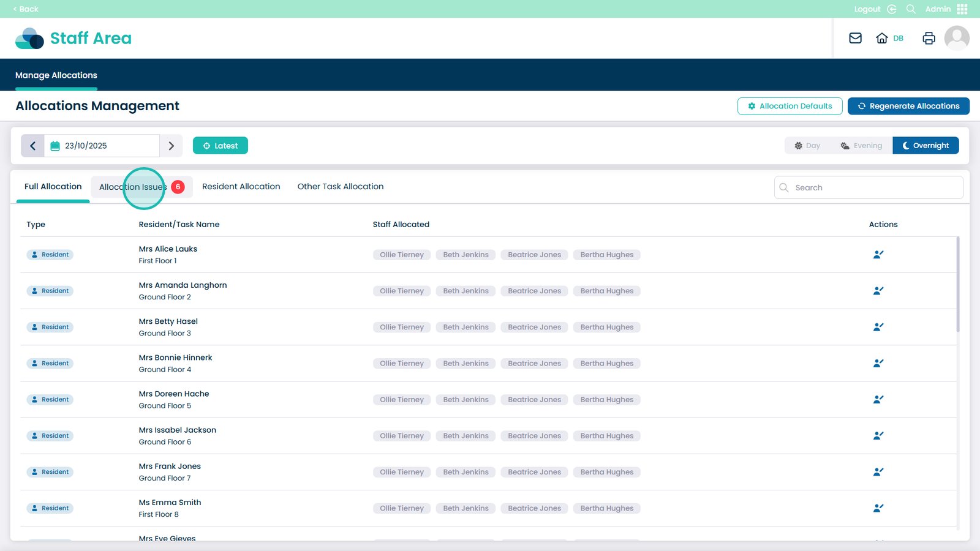
Task: Go to the previous date
Action: [x=33, y=146]
